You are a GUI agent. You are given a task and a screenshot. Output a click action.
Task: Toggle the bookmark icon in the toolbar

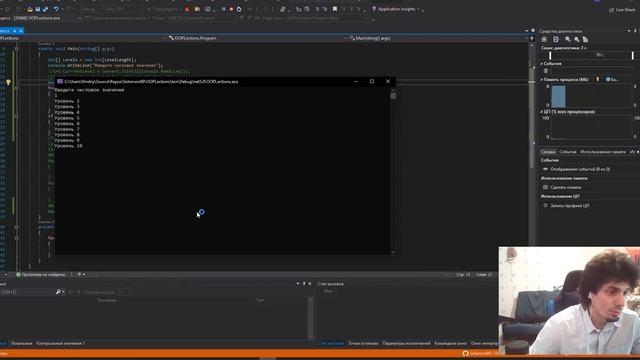tap(335, 9)
